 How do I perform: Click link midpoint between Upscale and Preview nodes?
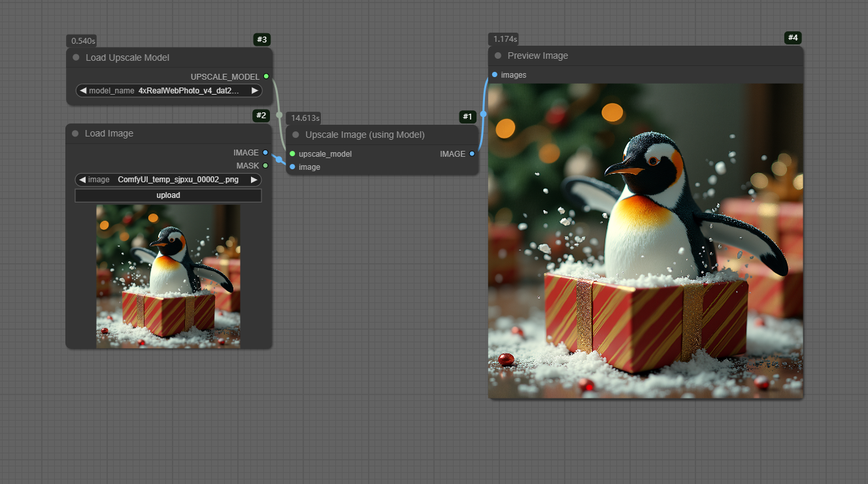(483, 114)
